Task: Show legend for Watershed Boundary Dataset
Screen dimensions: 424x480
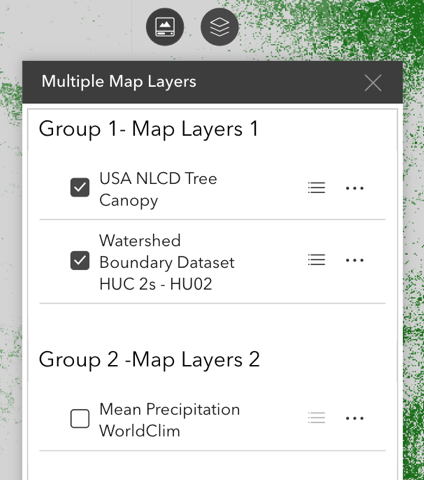Action: (x=316, y=260)
